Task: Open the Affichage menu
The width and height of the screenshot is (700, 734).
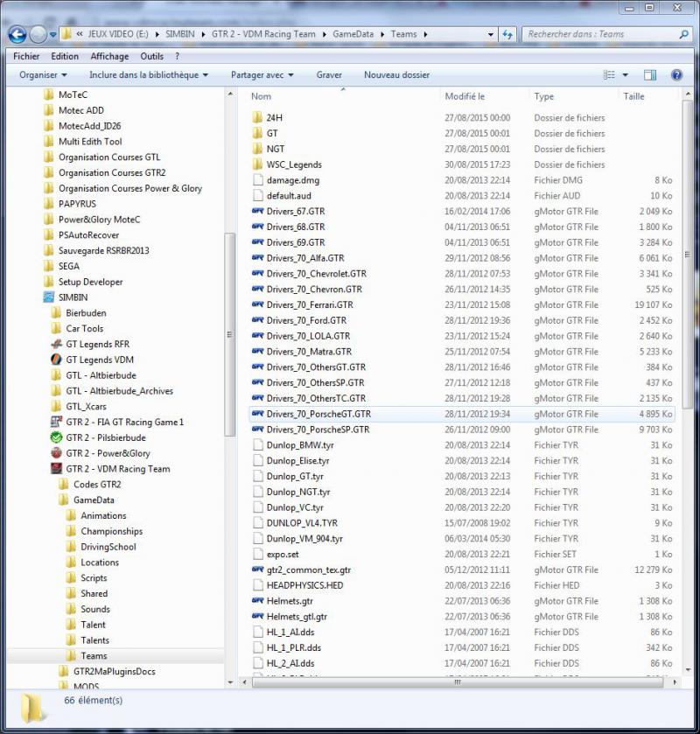Action: coord(109,56)
